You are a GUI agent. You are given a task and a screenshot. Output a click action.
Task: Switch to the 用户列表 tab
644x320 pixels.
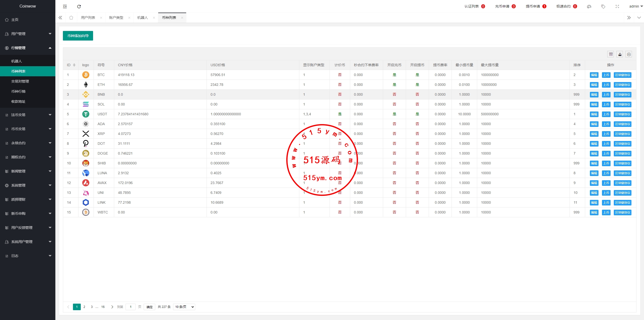click(88, 18)
